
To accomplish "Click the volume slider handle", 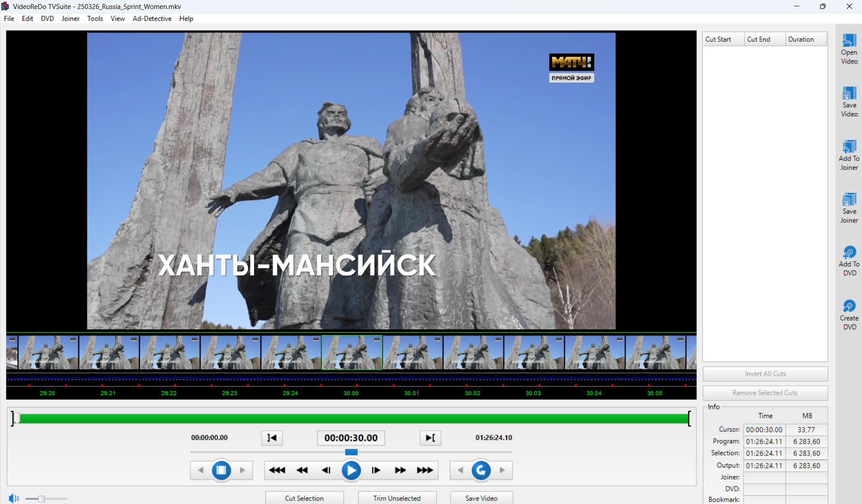I will point(41,499).
